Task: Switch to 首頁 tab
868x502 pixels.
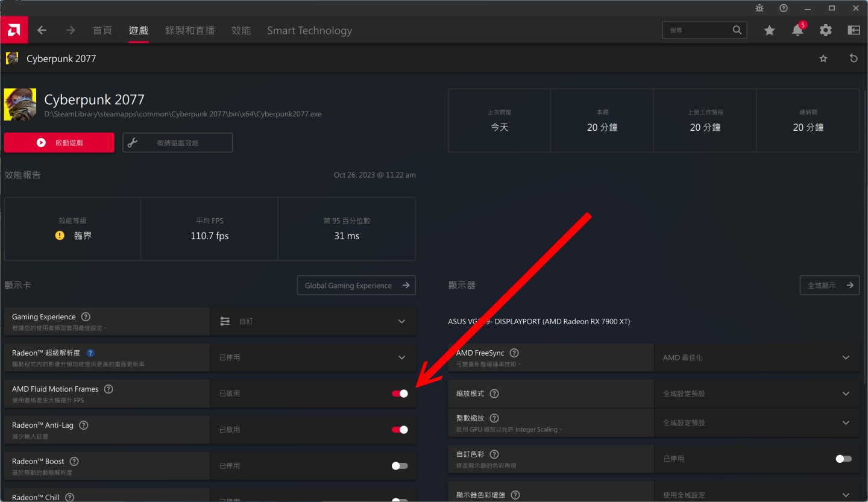Action: pyautogui.click(x=102, y=30)
